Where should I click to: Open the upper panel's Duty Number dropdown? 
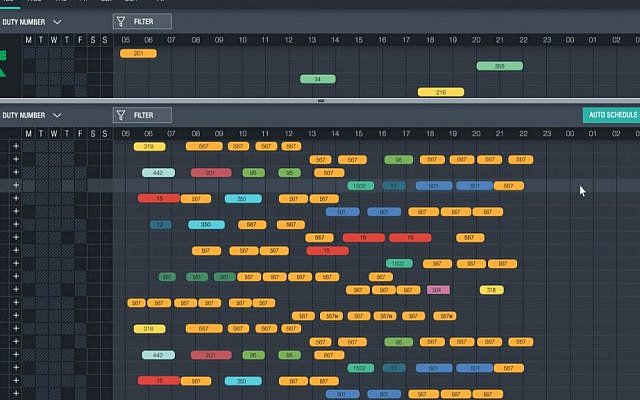[x=32, y=22]
